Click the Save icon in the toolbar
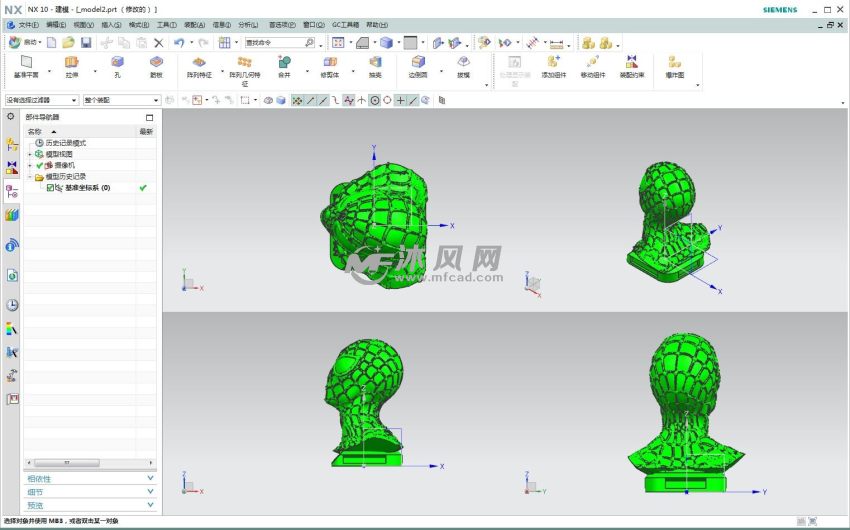The width and height of the screenshot is (850, 530). click(x=86, y=43)
